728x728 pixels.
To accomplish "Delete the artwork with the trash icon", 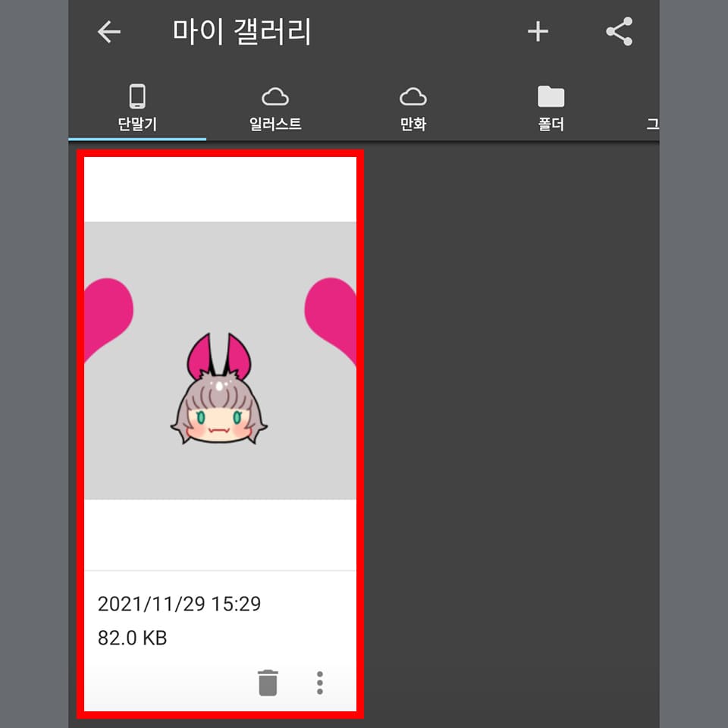I will 268,682.
